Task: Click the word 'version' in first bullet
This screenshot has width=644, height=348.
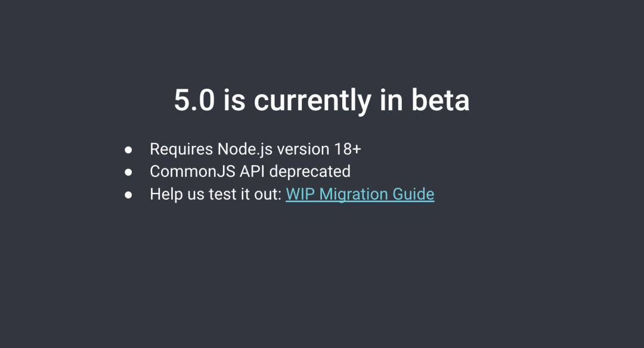Action: click(303, 150)
